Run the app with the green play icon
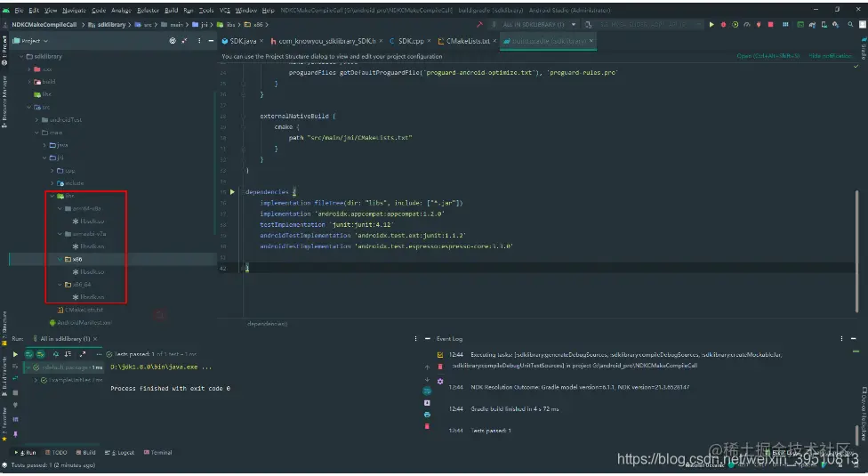 coord(711,24)
